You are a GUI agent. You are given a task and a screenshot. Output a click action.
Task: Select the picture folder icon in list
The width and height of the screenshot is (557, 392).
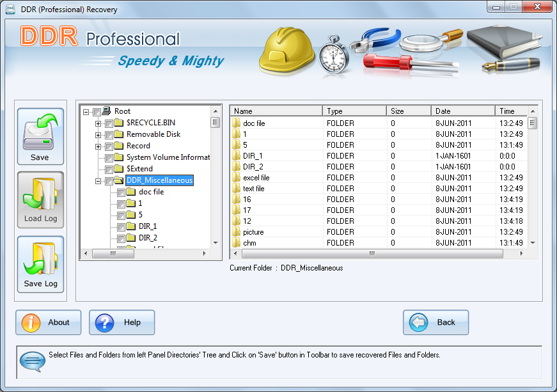click(236, 232)
